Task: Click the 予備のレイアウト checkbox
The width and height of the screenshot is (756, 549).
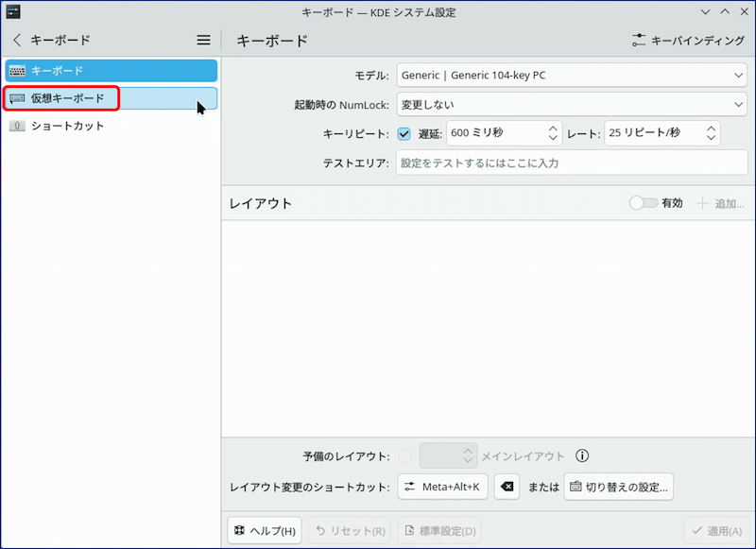Action: [404, 456]
